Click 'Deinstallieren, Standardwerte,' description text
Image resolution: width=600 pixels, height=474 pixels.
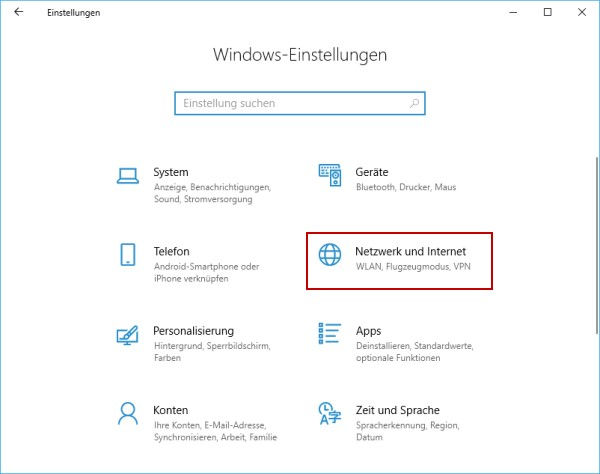coord(415,346)
